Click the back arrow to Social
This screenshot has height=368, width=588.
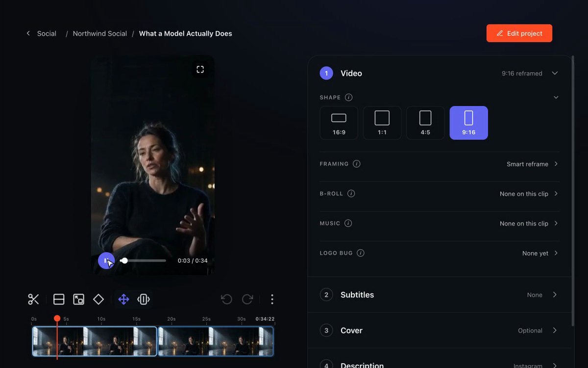28,33
